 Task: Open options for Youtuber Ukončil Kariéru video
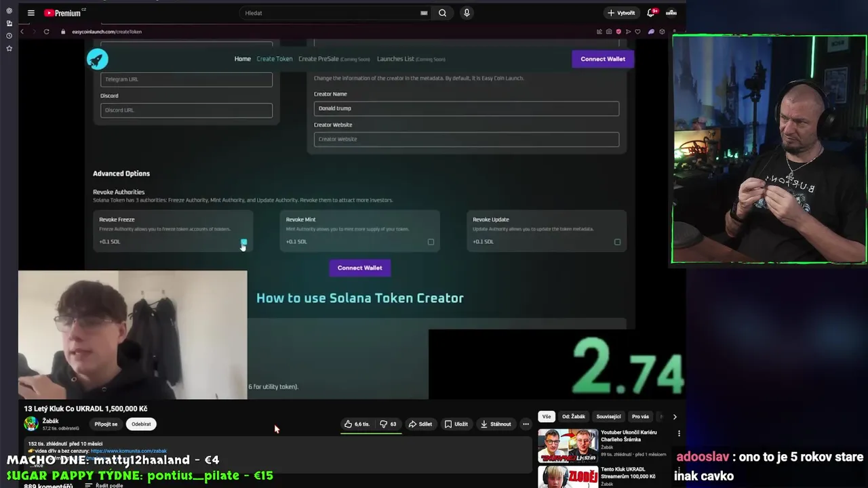(679, 434)
